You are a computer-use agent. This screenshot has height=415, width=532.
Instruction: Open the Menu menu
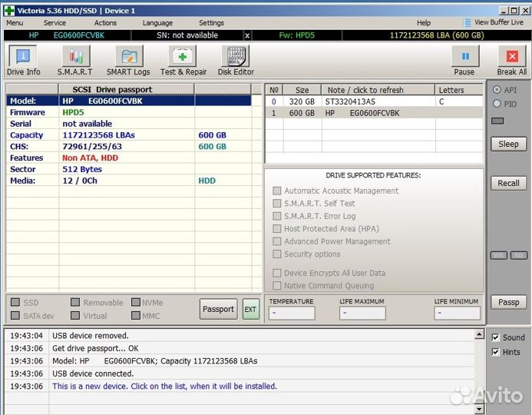15,23
